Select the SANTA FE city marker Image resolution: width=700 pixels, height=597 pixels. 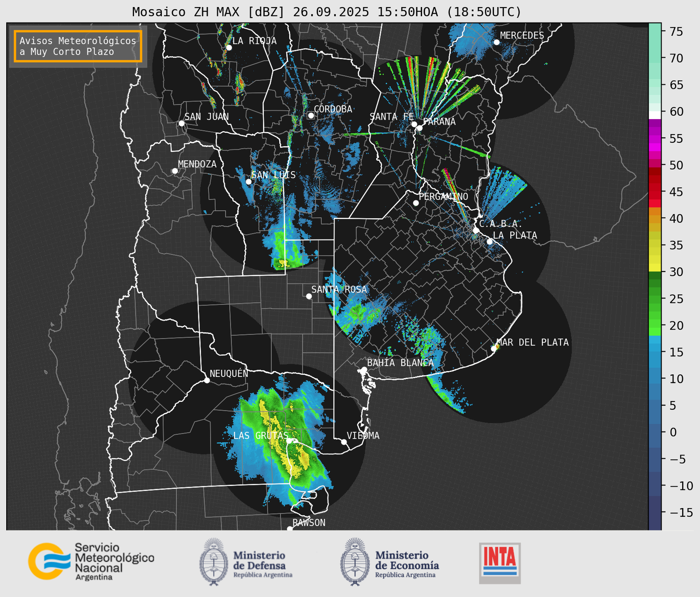[x=414, y=124]
